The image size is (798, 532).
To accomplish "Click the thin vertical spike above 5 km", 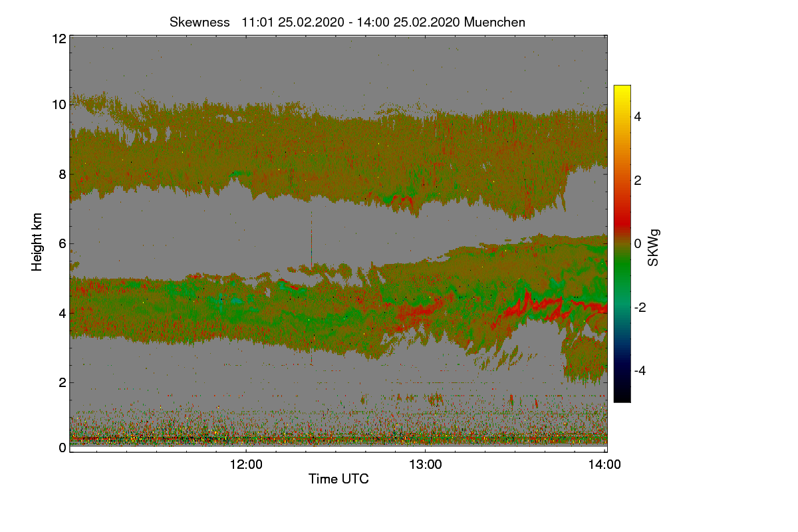I will tap(311, 239).
